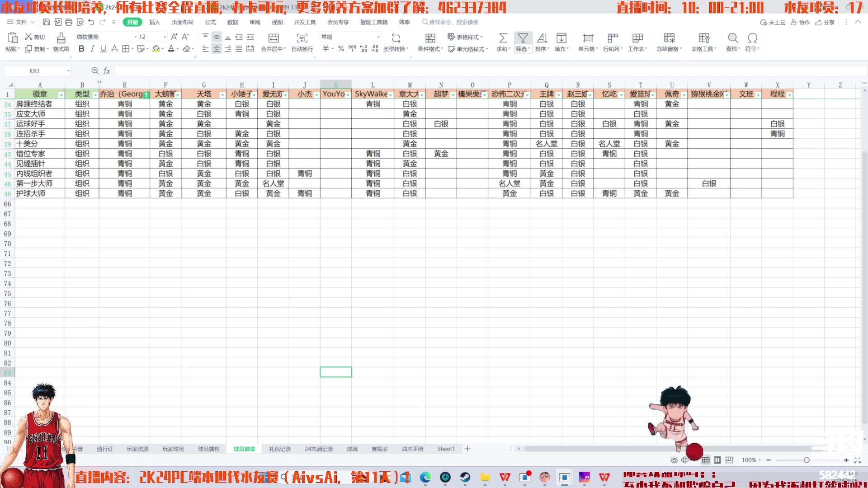
Task: Click the currency ¥ format icon
Action: pyautogui.click(x=326, y=49)
